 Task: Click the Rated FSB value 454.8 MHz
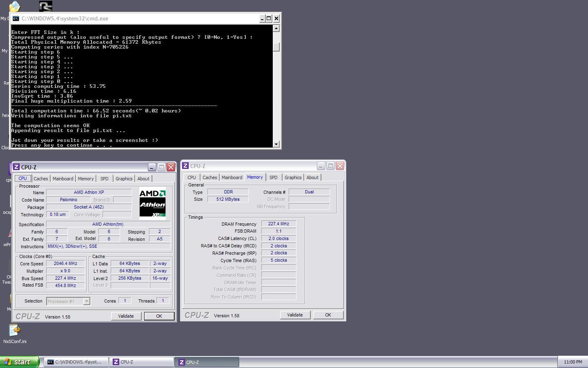click(65, 285)
